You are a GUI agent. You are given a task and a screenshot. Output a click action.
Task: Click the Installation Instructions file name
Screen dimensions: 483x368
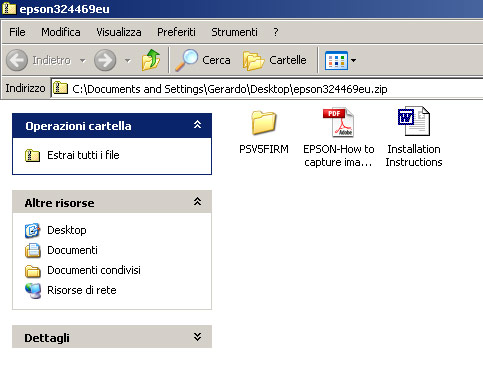(414, 155)
